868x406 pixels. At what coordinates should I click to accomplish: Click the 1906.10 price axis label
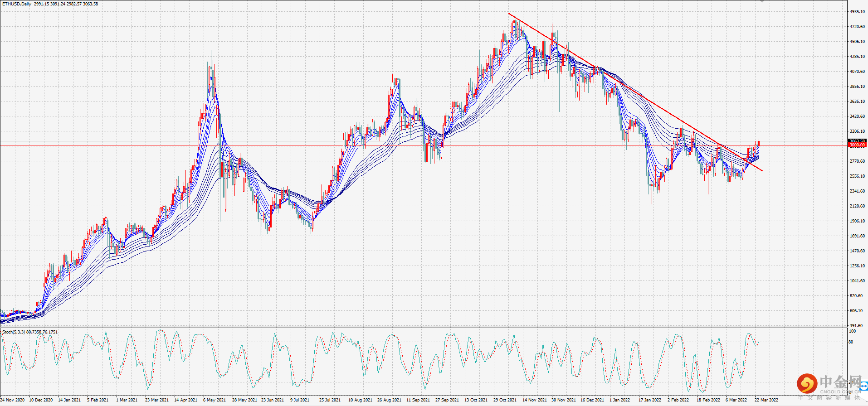[x=857, y=221]
